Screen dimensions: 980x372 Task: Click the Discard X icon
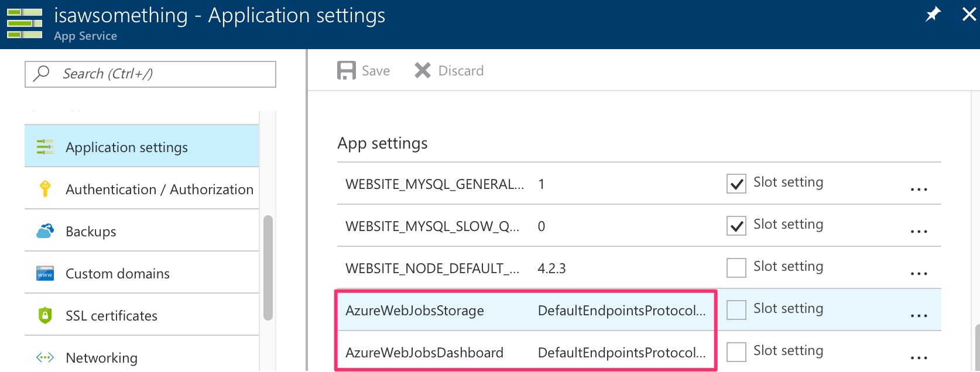coord(422,71)
